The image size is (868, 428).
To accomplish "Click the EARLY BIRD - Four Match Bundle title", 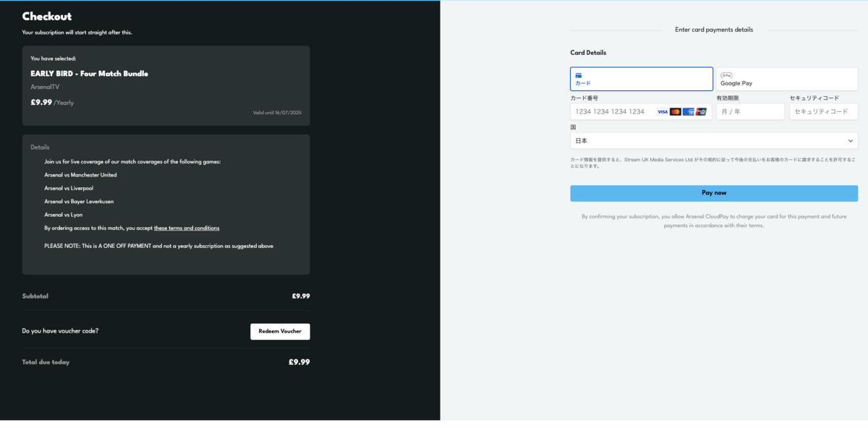I will (89, 74).
